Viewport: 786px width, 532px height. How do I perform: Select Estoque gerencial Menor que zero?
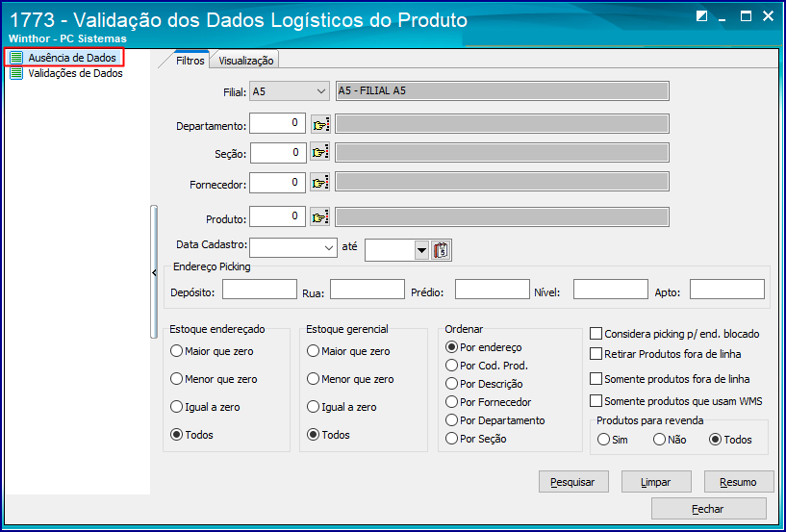tap(313, 379)
